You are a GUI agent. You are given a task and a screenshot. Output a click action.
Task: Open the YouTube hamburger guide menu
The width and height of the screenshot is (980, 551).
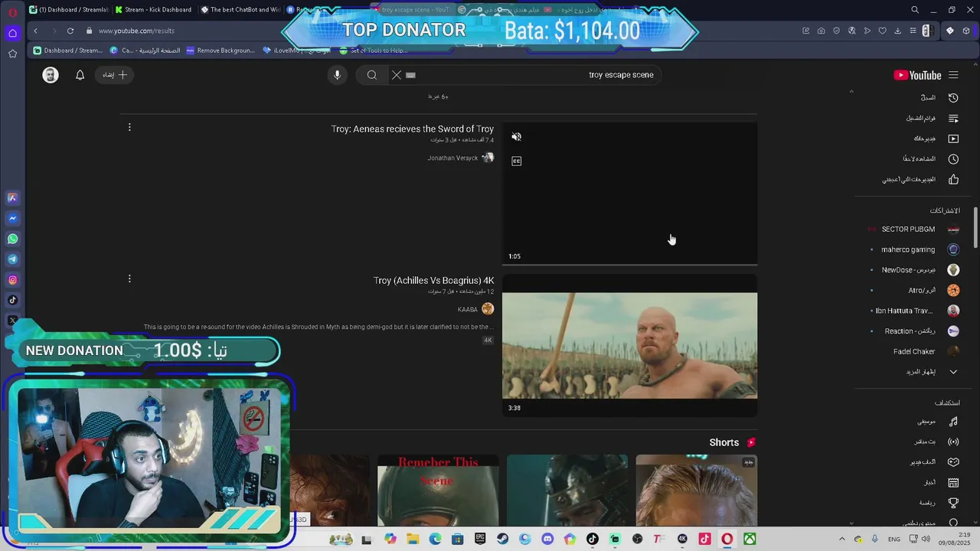[x=953, y=75]
